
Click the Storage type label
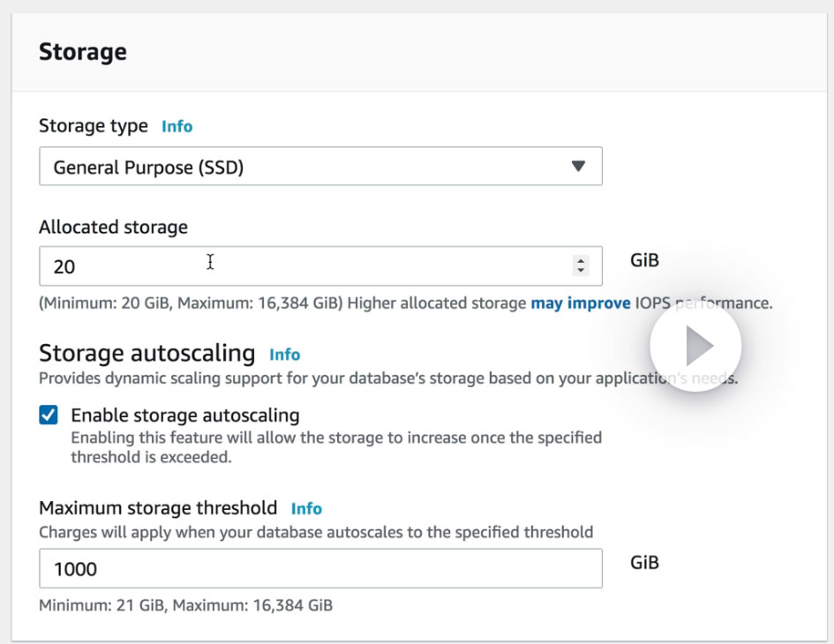tap(94, 126)
